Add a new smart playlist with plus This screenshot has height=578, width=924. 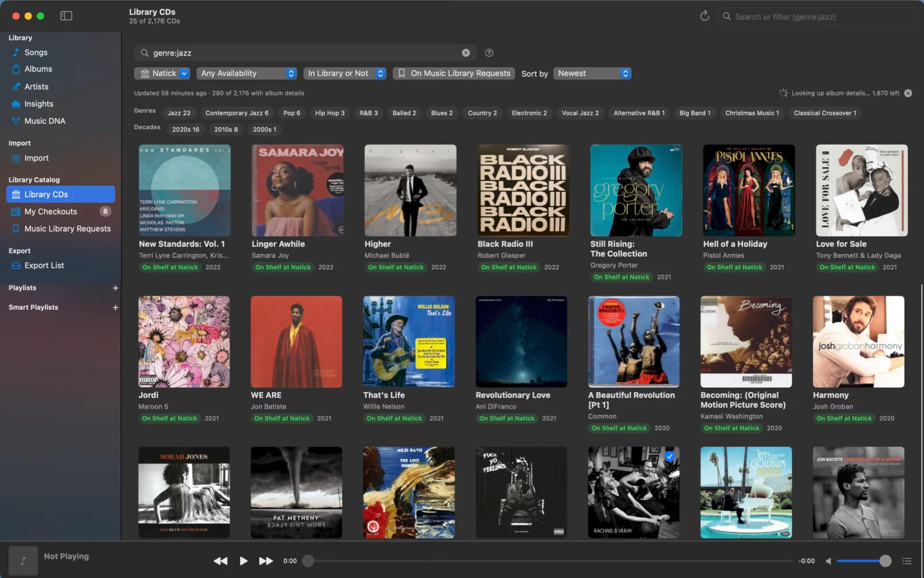(x=115, y=307)
